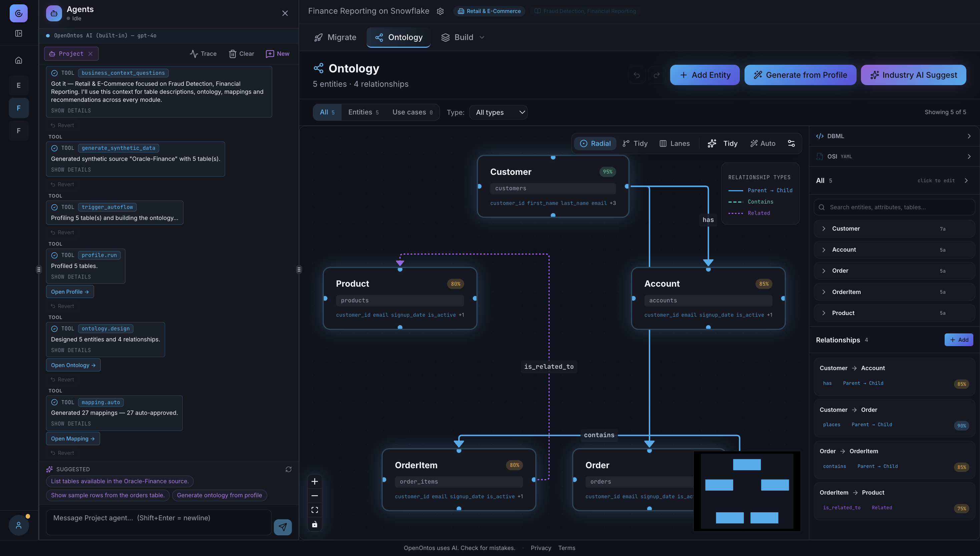
Task: Click Generate from Profile button
Action: [800, 75]
